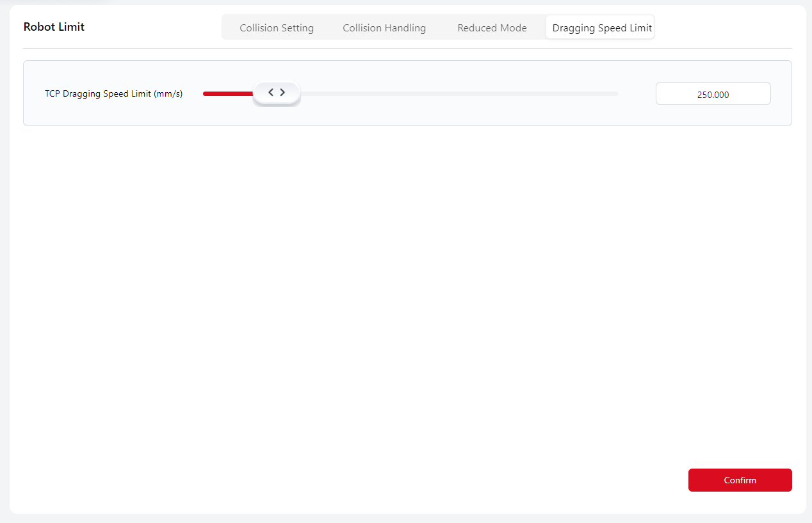This screenshot has height=523, width=812.
Task: Click the left chevron on the slider handle
Action: pyautogui.click(x=270, y=93)
